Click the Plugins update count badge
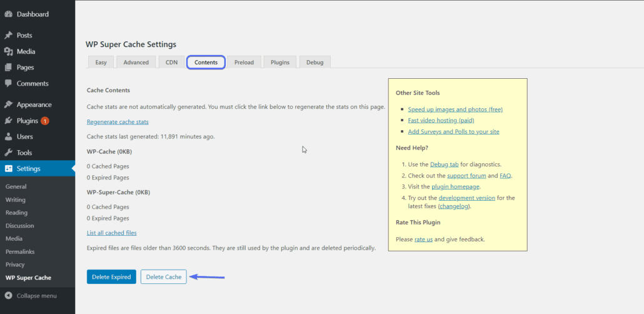644x314 pixels. tap(45, 121)
